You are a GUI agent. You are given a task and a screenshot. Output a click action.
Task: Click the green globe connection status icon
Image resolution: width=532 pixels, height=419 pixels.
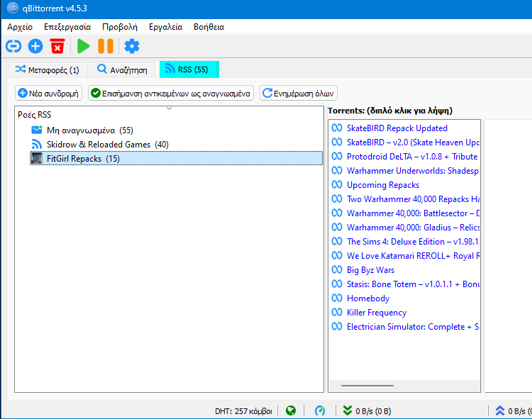coord(291,411)
